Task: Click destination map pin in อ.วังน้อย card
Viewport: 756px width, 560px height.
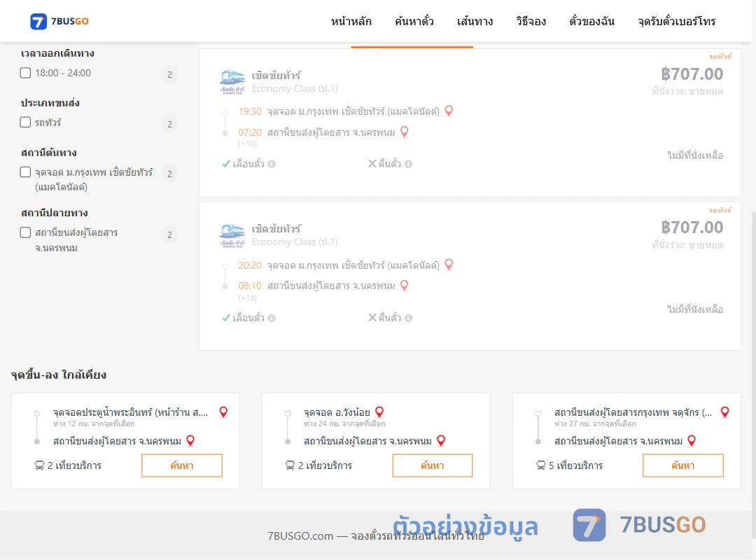Action: (x=441, y=440)
